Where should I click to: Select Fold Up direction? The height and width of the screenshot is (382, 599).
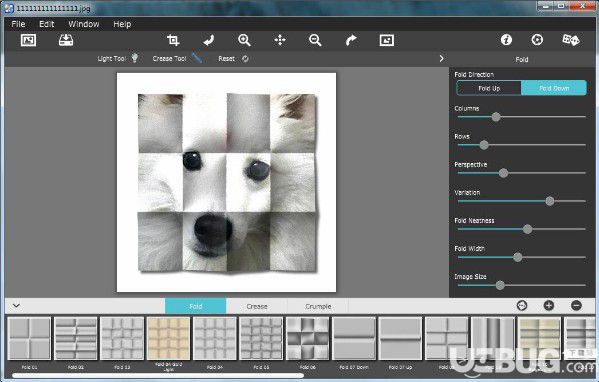(489, 88)
